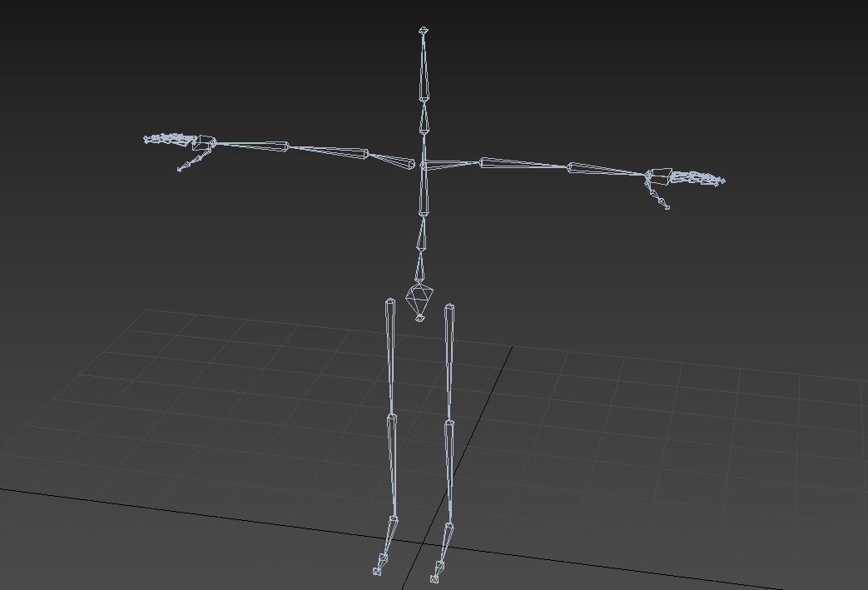Select the hand bone on the viewer's right
This screenshot has height=590, width=868.
[659, 176]
